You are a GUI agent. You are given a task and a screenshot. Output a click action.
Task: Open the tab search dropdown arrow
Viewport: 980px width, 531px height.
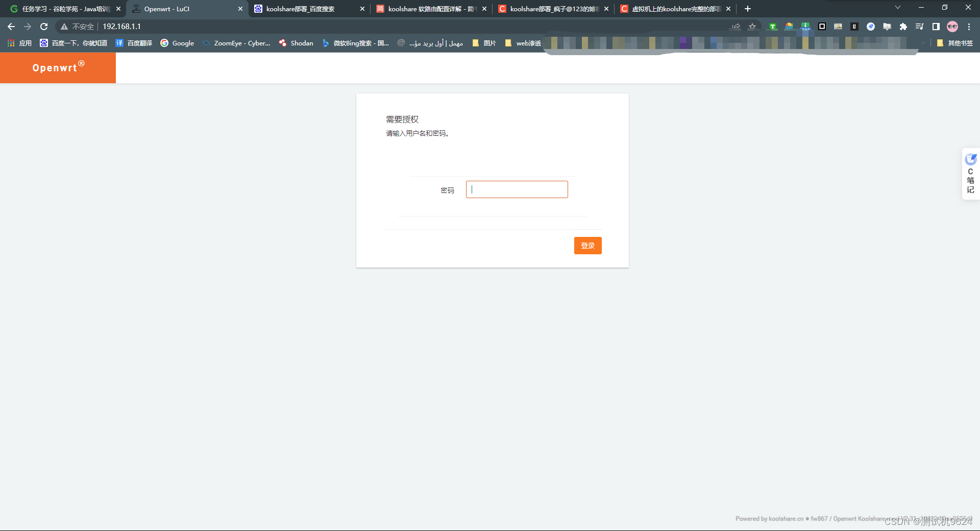coord(898,8)
